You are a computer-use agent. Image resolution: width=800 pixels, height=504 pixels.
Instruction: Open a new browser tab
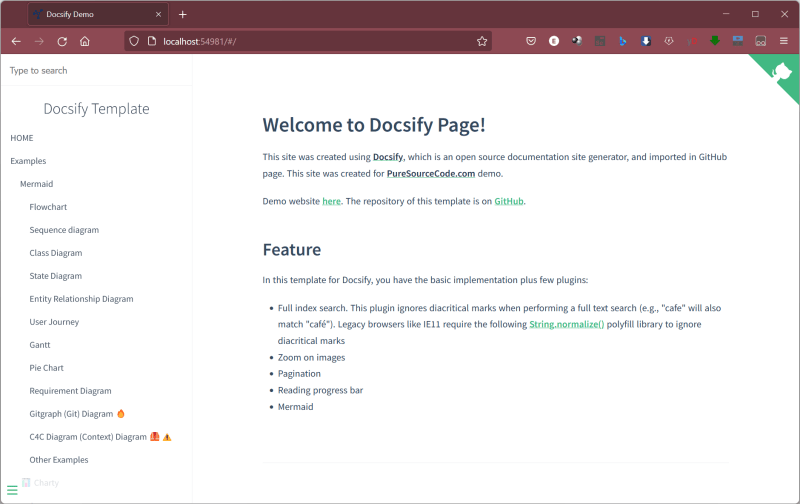pyautogui.click(x=183, y=14)
